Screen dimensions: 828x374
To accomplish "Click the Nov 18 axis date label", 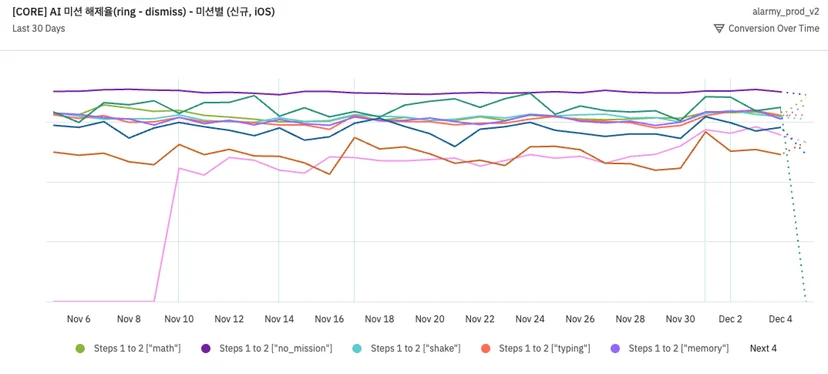I will (380, 319).
